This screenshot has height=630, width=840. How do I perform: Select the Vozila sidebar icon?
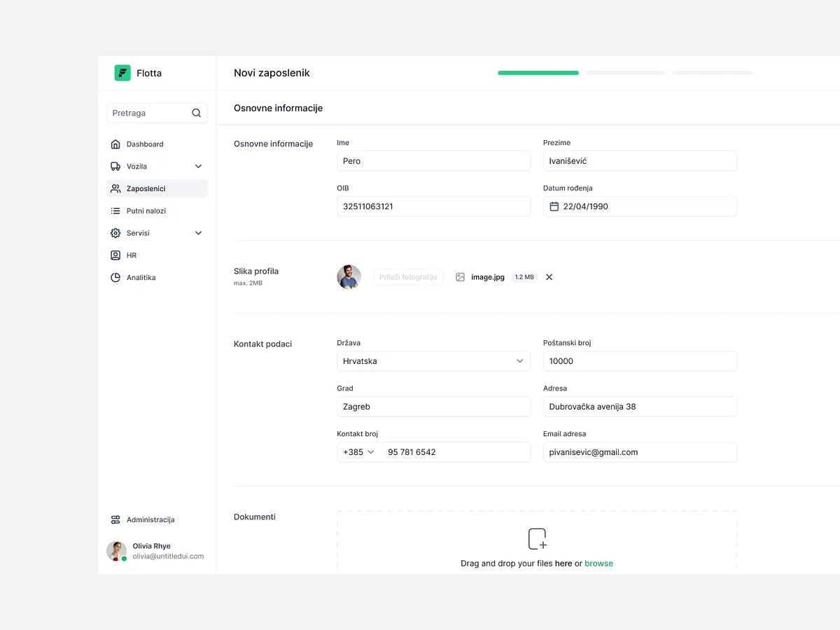click(x=115, y=166)
